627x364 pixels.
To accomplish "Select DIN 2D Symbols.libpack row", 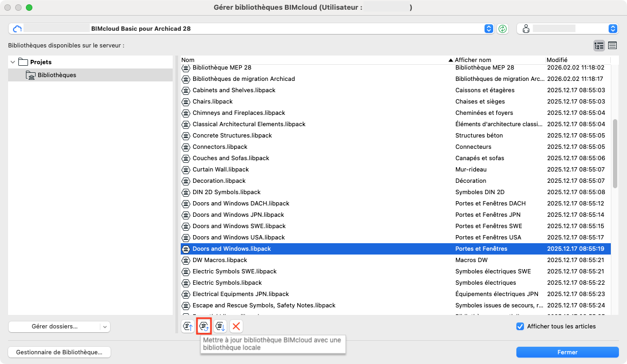I will (396, 192).
